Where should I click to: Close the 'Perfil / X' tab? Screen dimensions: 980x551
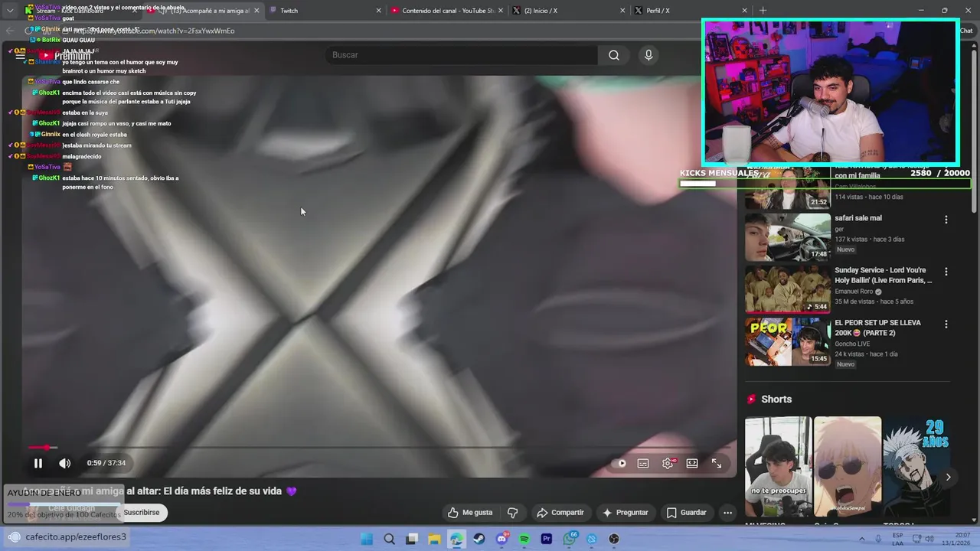pyautogui.click(x=744, y=11)
